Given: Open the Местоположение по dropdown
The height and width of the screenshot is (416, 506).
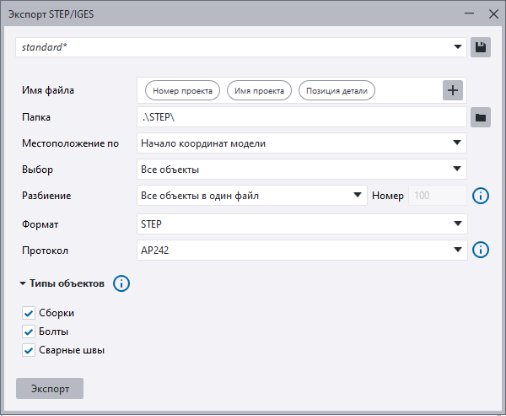Looking at the screenshot, I should click(302, 143).
